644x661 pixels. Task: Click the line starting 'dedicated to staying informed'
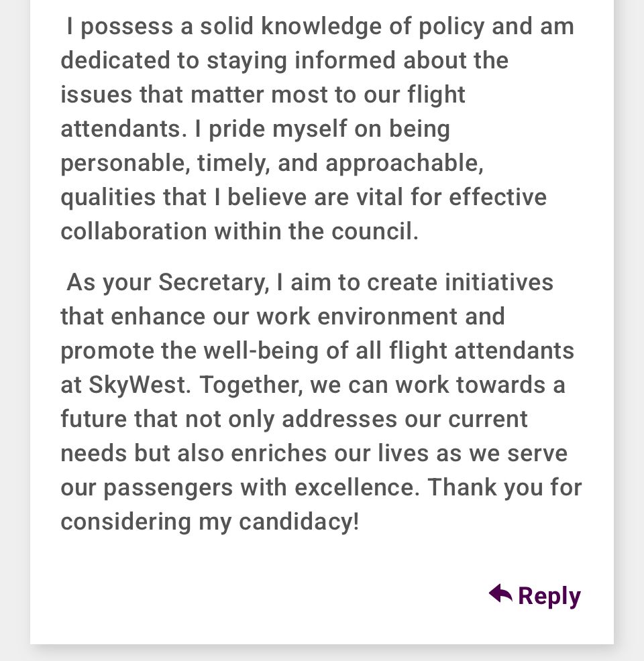point(284,61)
